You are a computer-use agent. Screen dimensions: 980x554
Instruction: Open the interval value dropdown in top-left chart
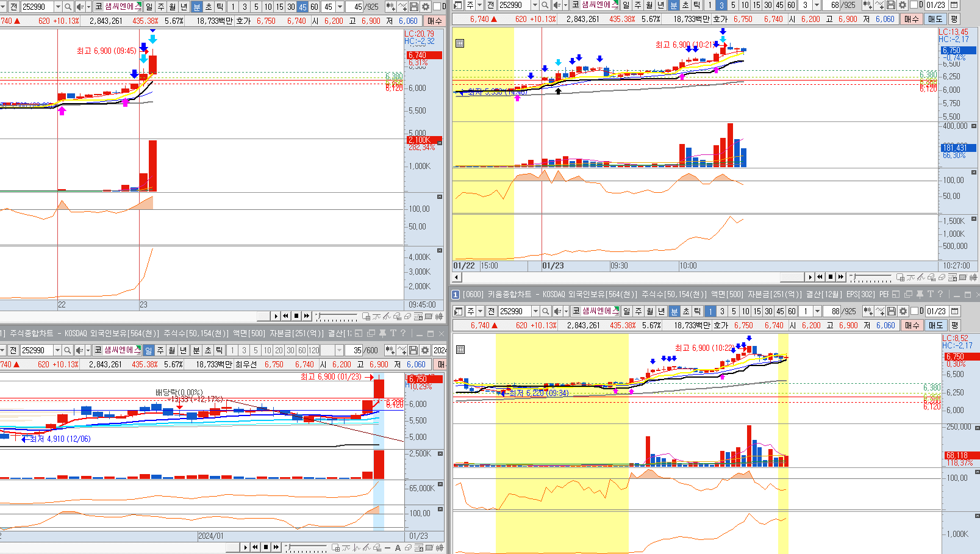340,7
